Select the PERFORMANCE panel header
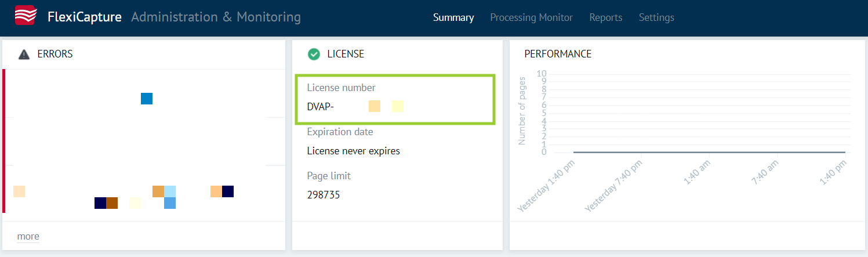 558,54
